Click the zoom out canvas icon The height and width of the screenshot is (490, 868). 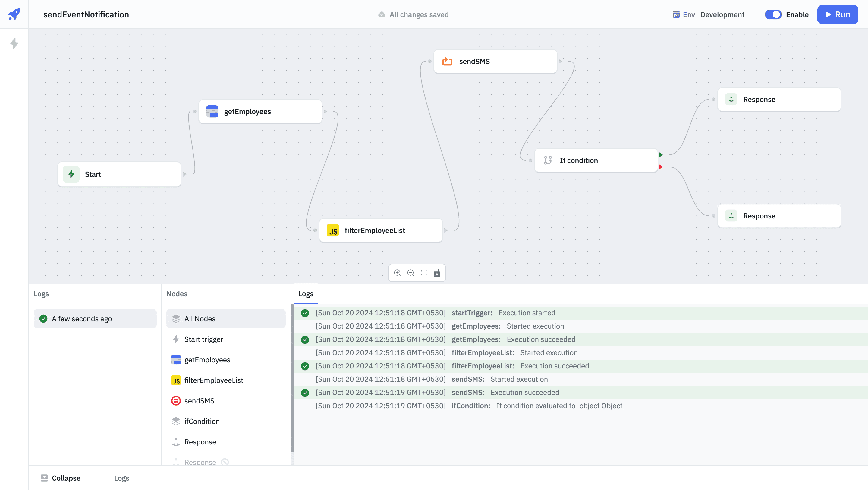click(410, 273)
